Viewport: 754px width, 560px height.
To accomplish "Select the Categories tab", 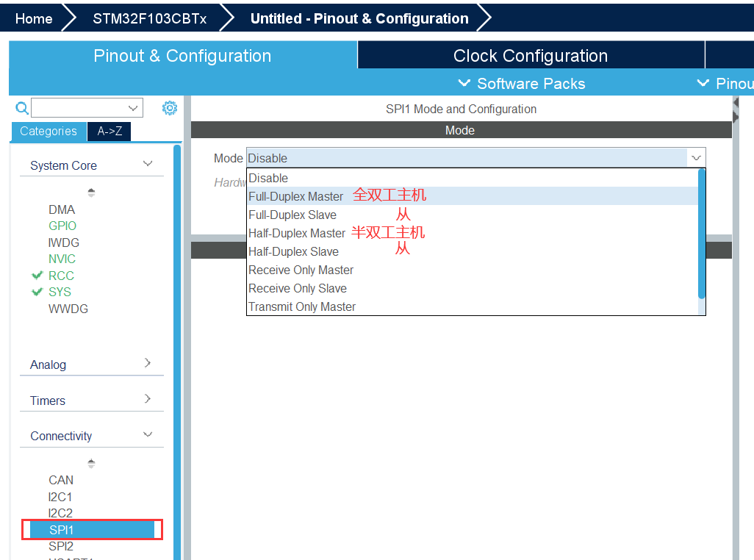I will tap(48, 132).
